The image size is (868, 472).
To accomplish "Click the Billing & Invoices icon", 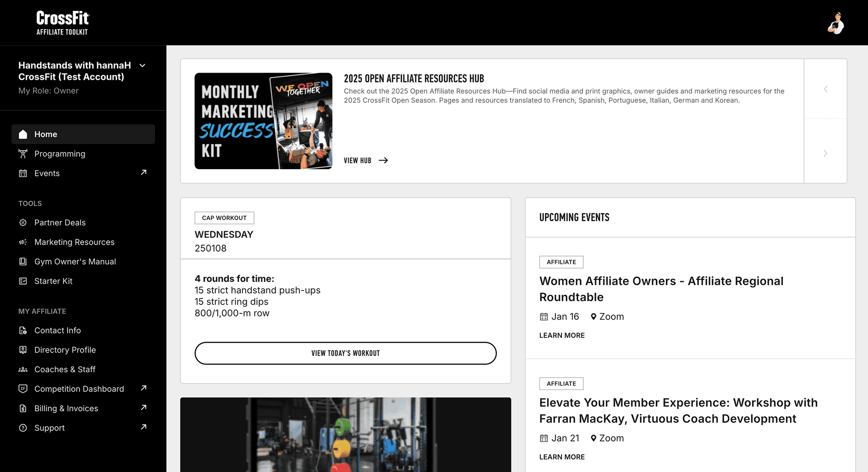I will 23,408.
